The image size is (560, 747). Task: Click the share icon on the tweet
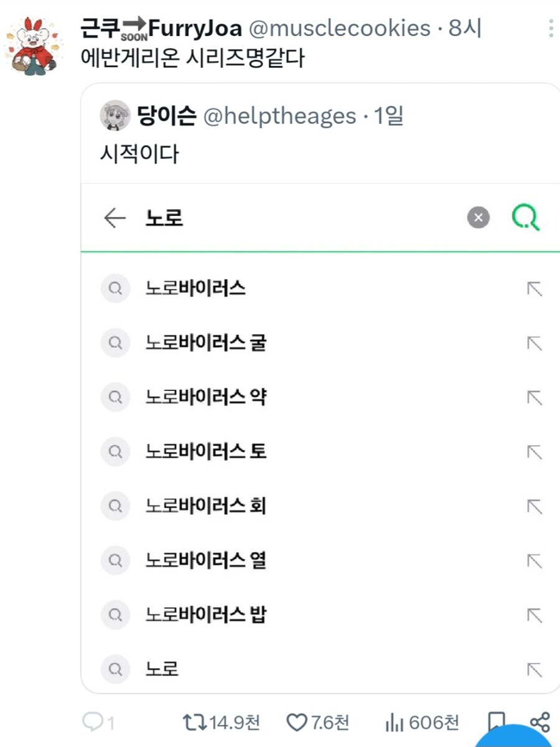click(538, 723)
